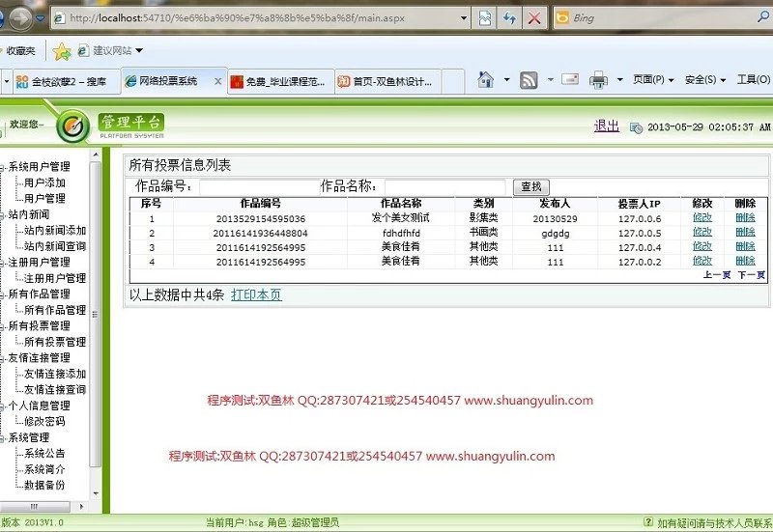The height and width of the screenshot is (532, 773).
Task: Open 系统简介 in sidebar
Action: point(44,469)
